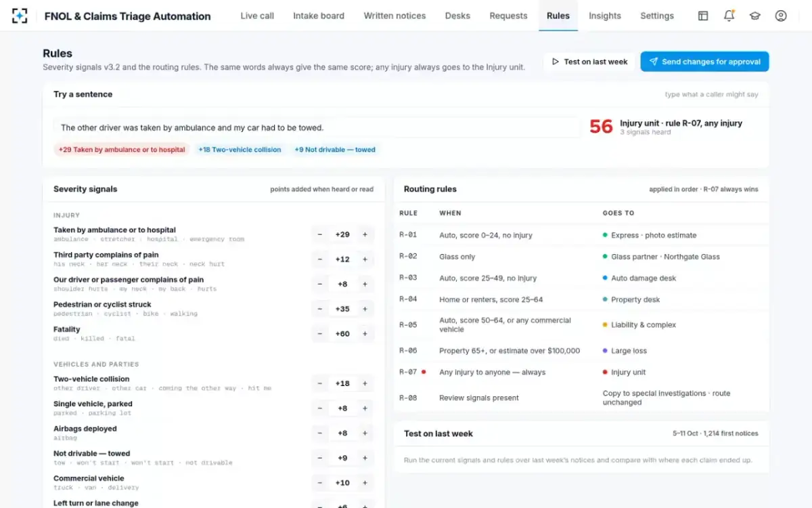Click the +9 Not drivable — towed chip
The height and width of the screenshot is (508, 812).
(x=335, y=150)
